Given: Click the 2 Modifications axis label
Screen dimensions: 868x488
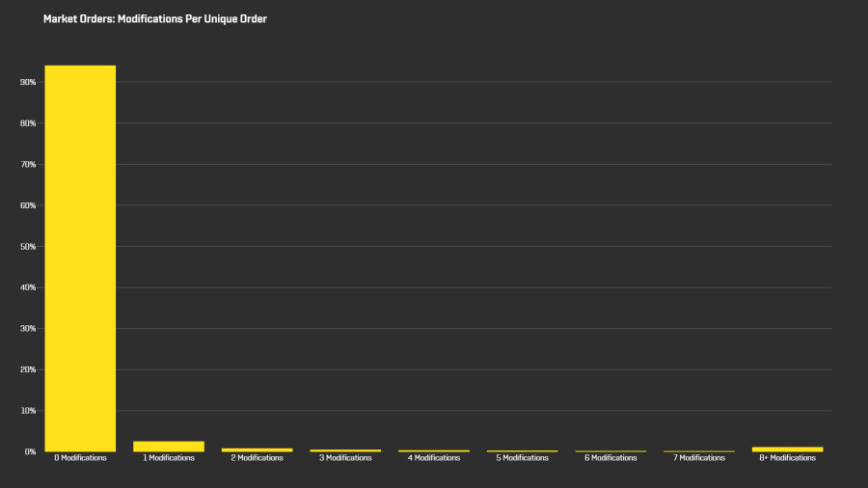Looking at the screenshot, I should (x=257, y=458).
